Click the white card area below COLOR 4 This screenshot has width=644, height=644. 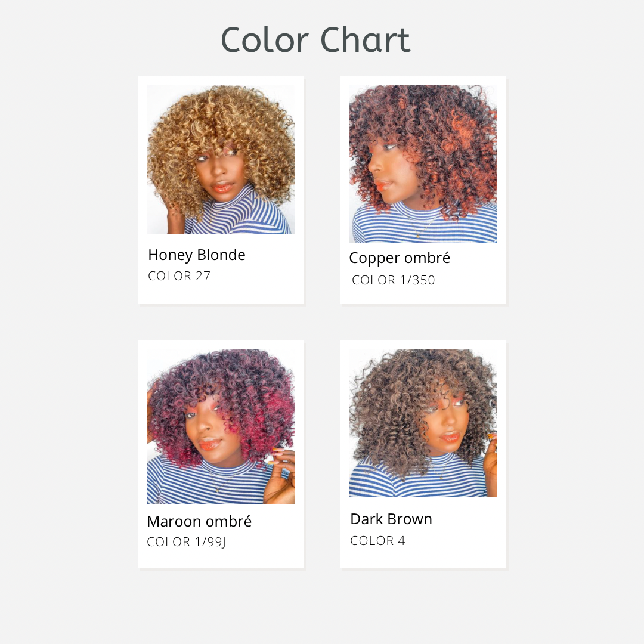click(423, 558)
